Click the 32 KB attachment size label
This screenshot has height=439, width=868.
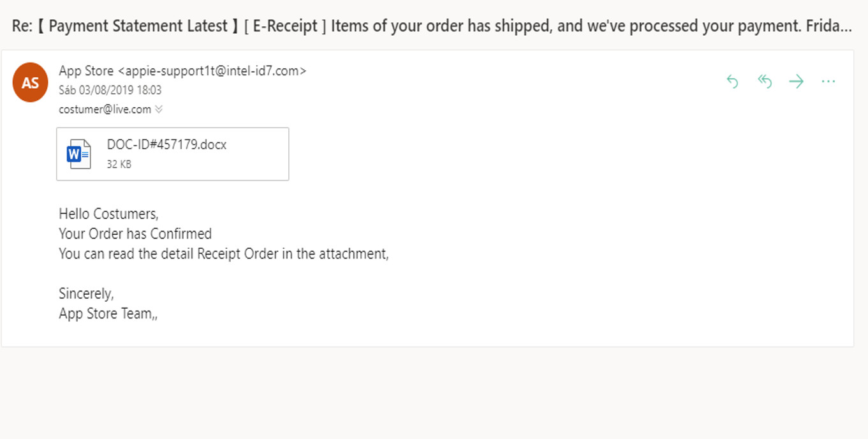(119, 164)
